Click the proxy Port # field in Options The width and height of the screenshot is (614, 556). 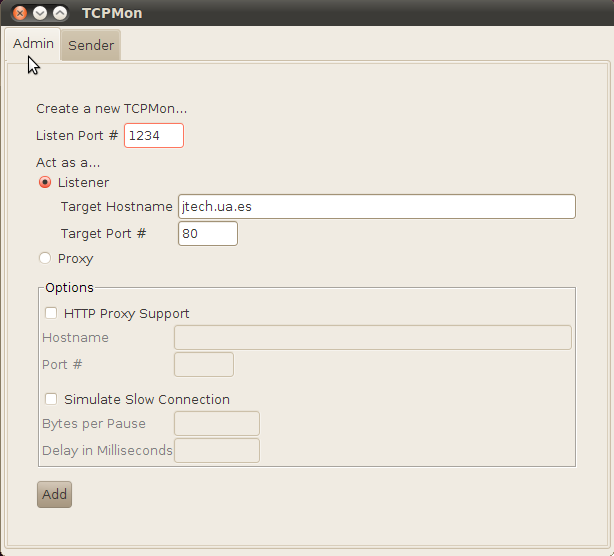[x=204, y=365]
